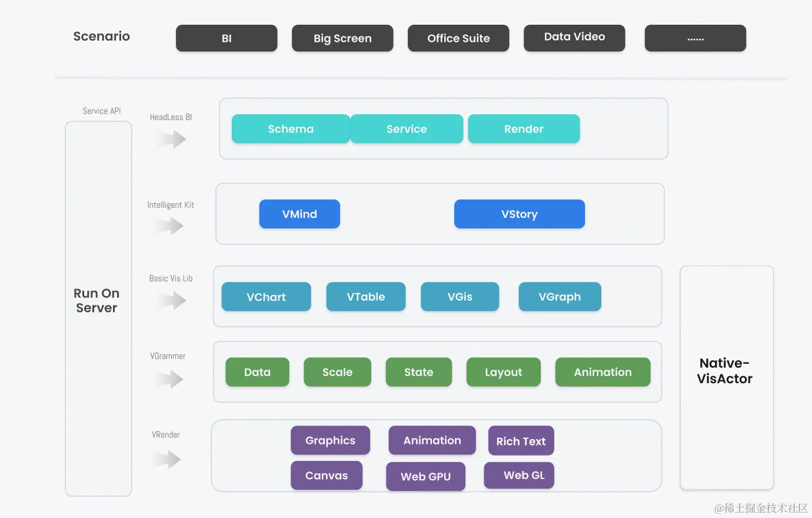
Task: Select the VChart library box
Action: click(266, 297)
